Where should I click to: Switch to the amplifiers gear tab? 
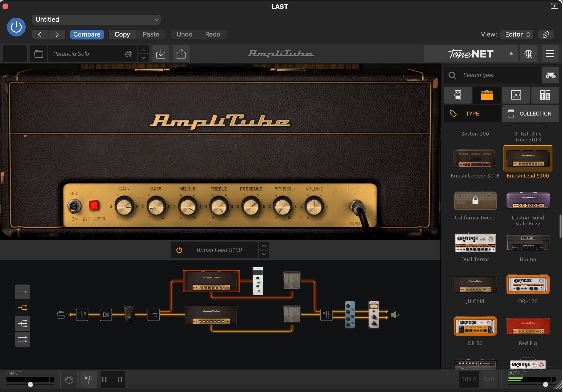click(x=487, y=95)
